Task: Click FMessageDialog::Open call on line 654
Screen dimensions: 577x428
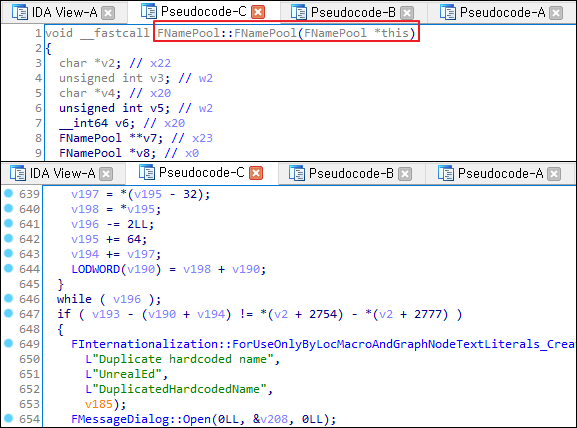Action: [x=141, y=419]
